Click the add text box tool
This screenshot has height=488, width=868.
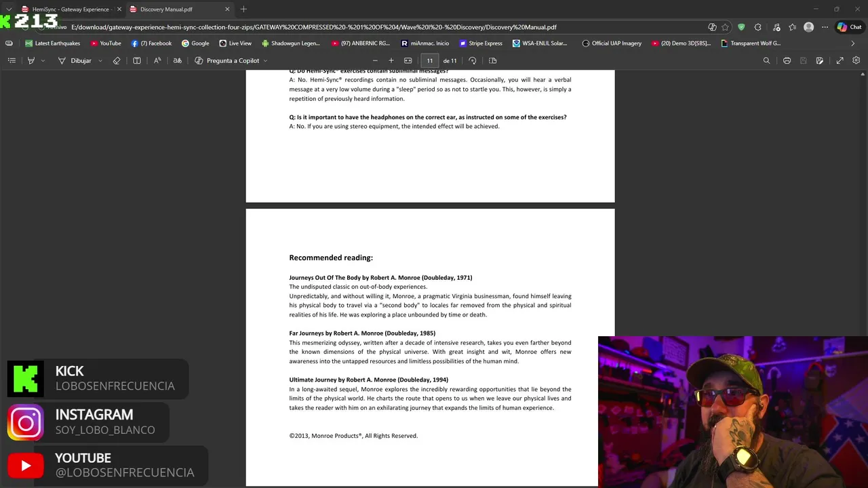click(x=137, y=60)
